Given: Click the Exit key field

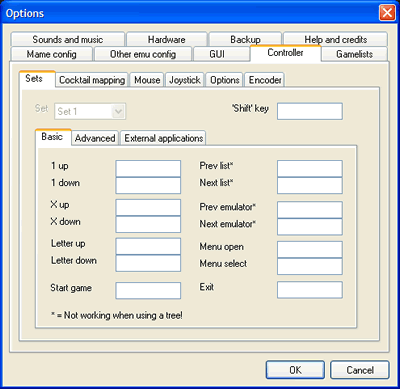Looking at the screenshot, I should pyautogui.click(x=310, y=290).
